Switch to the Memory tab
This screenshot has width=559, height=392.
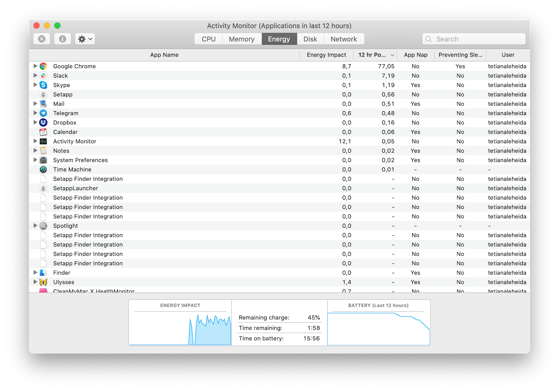[242, 39]
